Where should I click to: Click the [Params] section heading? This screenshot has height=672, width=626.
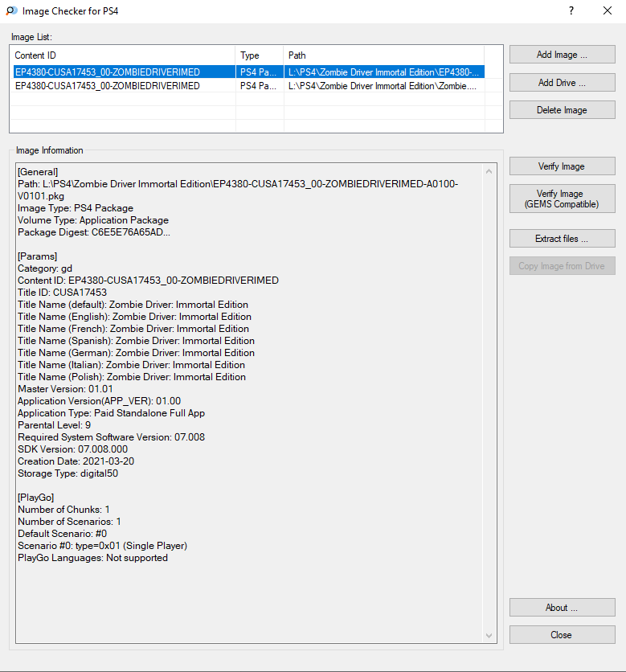37,256
